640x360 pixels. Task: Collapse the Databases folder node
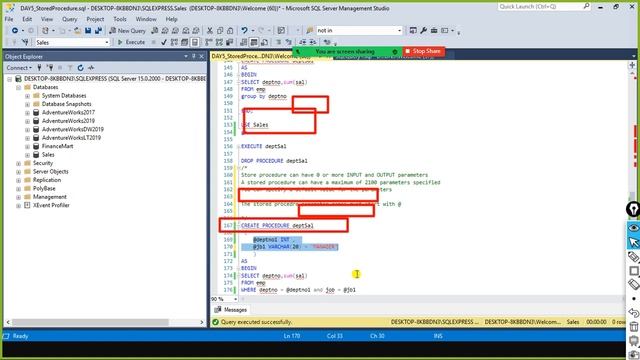[18, 87]
